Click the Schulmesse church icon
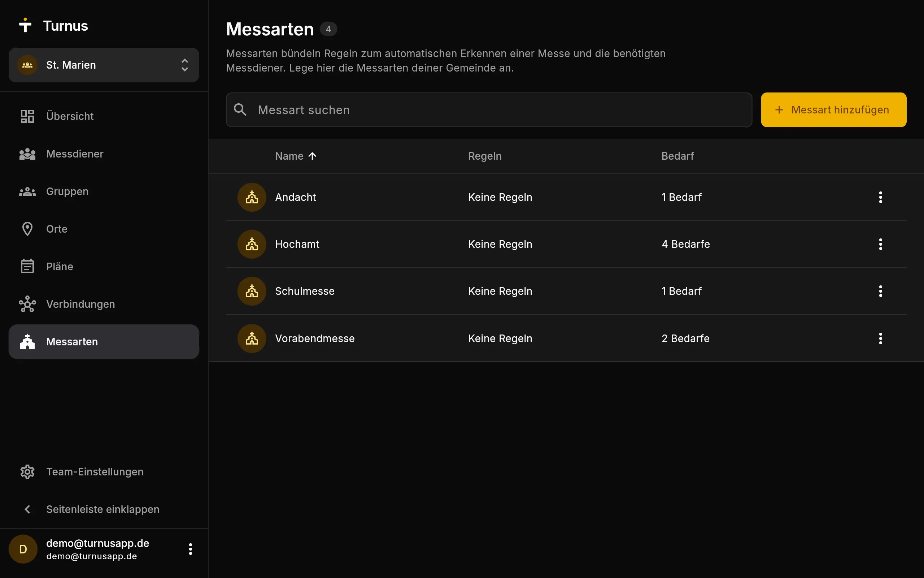Screen dimensions: 924x578 [252, 291]
